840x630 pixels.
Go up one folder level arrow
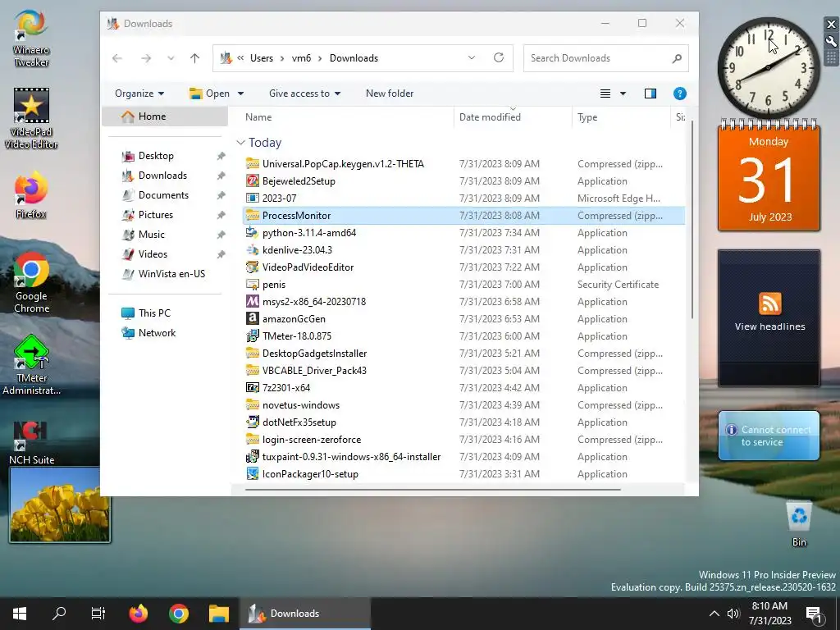point(194,58)
